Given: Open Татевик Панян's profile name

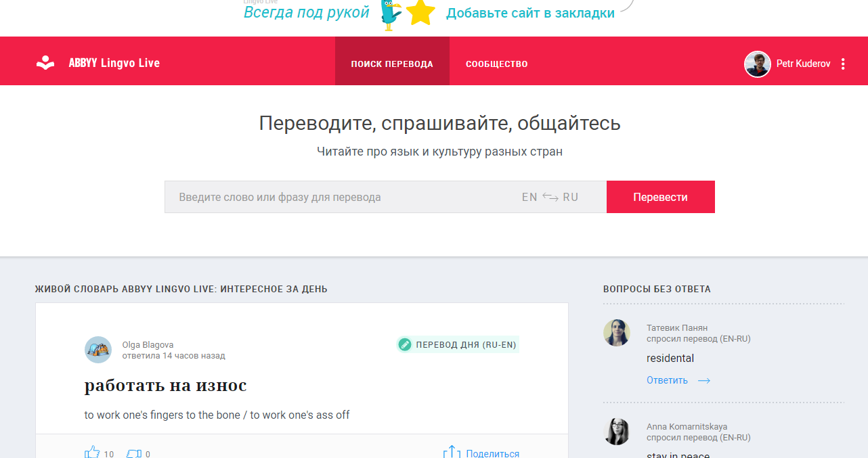Looking at the screenshot, I should click(677, 328).
